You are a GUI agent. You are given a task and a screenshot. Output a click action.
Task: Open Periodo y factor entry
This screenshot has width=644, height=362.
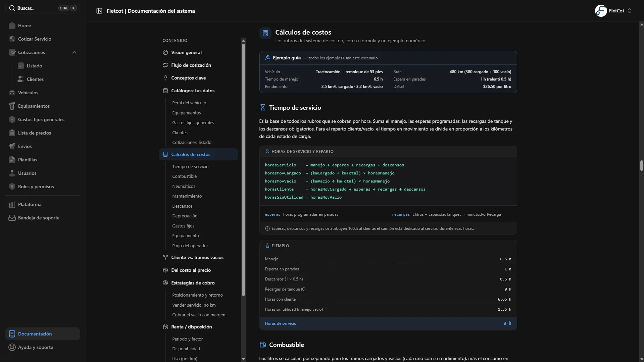point(187,339)
